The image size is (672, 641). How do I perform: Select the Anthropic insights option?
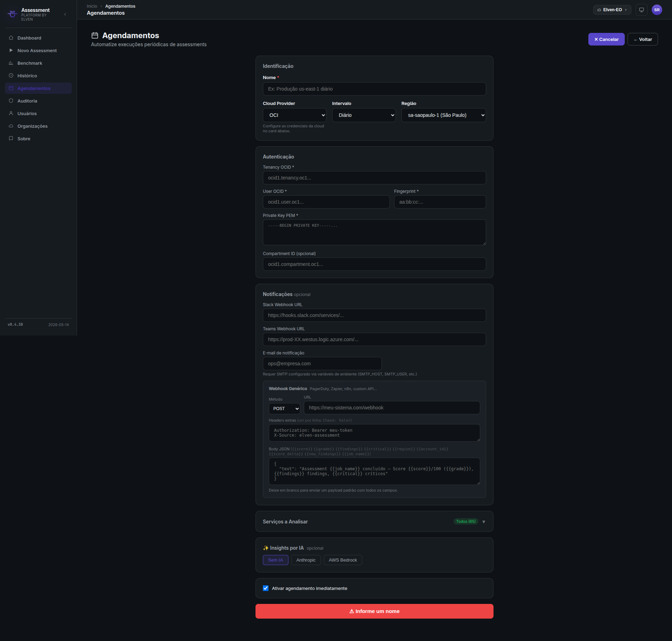306,560
